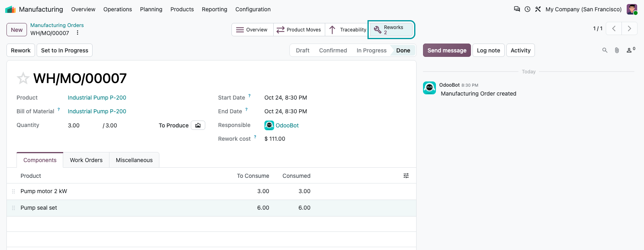Screen dimensions: 644x250
Task: Click Log note button
Action: [x=488, y=50]
